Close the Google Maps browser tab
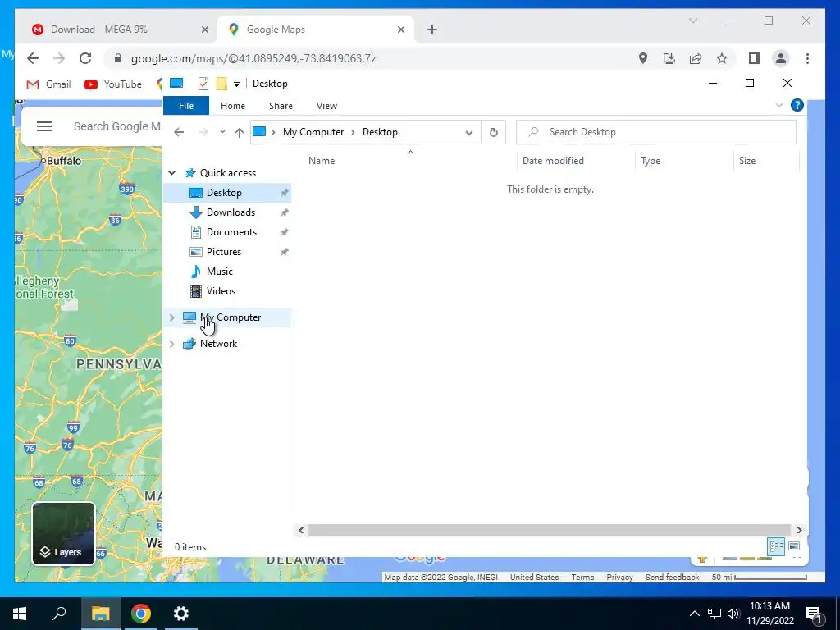Viewport: 840px width, 630px height. (400, 30)
